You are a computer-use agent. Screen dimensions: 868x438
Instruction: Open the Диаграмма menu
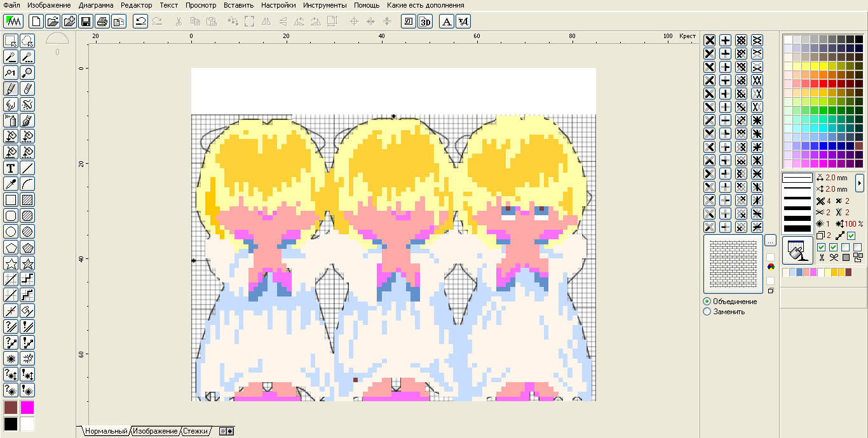tap(97, 5)
